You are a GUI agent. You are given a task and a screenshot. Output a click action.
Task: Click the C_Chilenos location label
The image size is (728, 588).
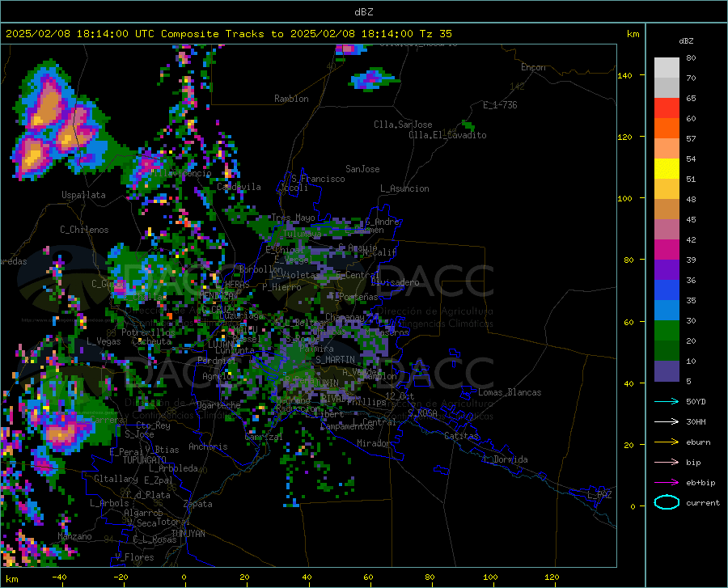pos(84,229)
